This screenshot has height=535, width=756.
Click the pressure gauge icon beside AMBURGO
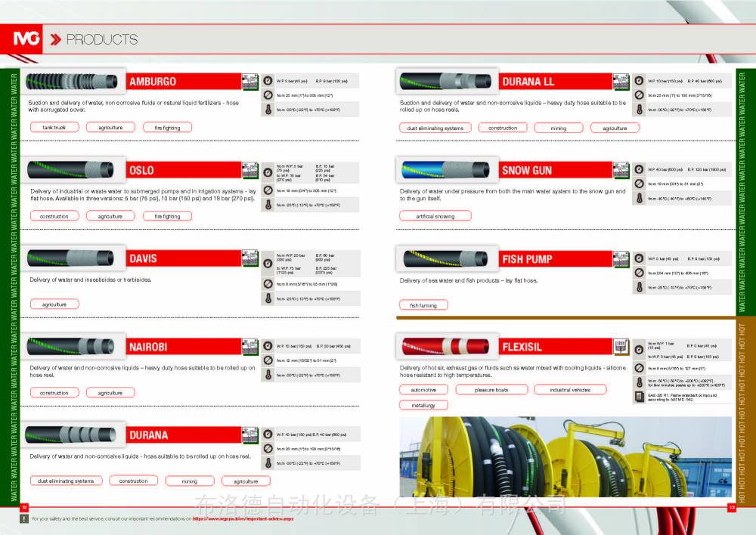(268, 80)
